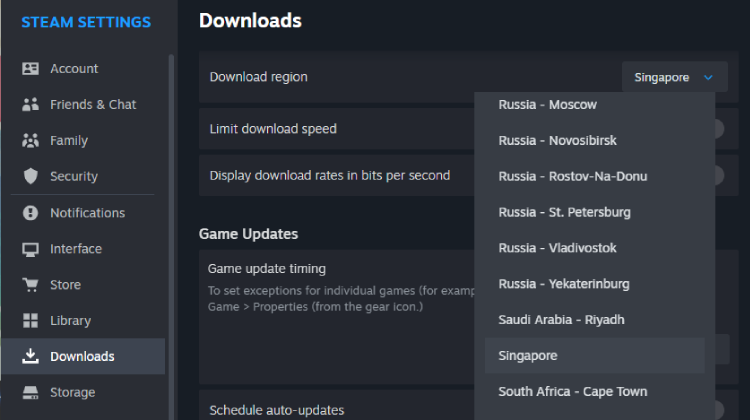
Task: Click the Store shopping cart icon
Action: coord(31,285)
